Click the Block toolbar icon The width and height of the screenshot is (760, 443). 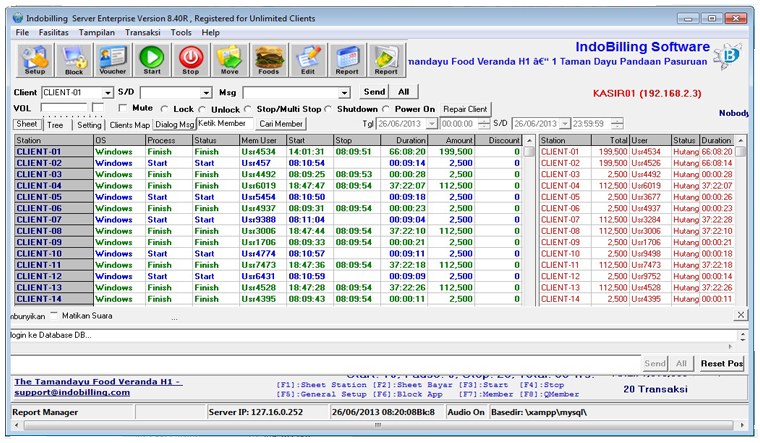point(74,60)
